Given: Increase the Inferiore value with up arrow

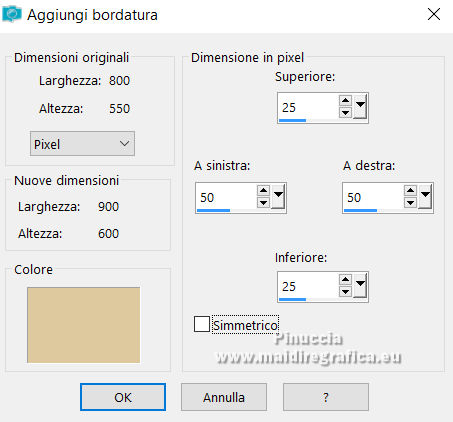Looking at the screenshot, I should [x=345, y=279].
